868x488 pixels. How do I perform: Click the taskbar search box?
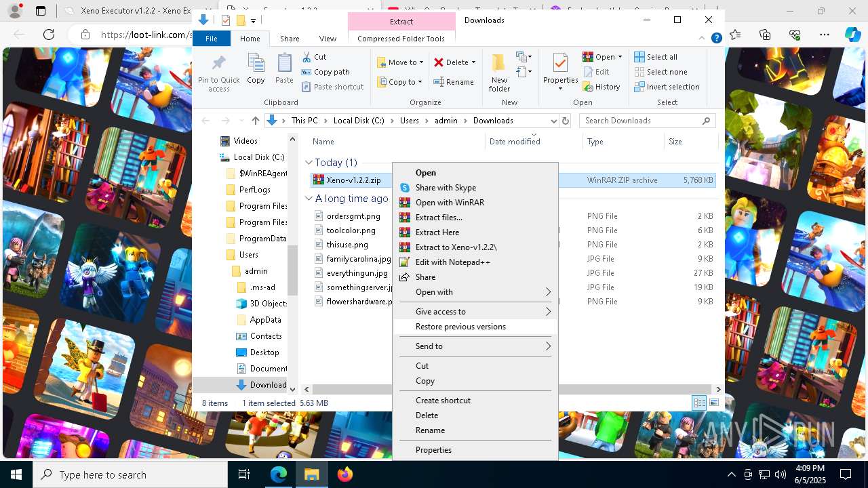pyautogui.click(x=130, y=474)
